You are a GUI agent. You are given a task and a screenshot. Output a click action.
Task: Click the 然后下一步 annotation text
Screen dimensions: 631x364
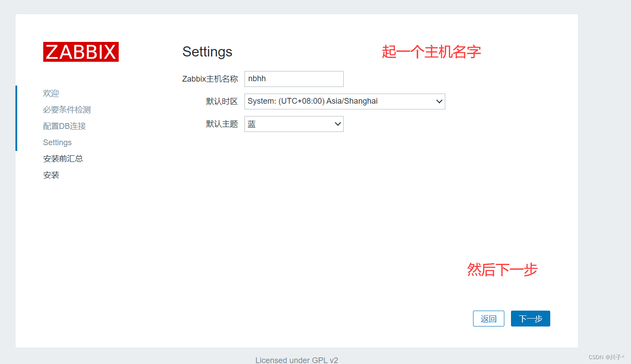tap(502, 270)
